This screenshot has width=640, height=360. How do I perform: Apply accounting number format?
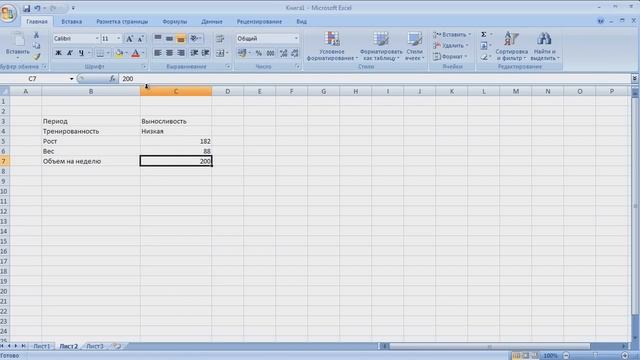click(242, 53)
